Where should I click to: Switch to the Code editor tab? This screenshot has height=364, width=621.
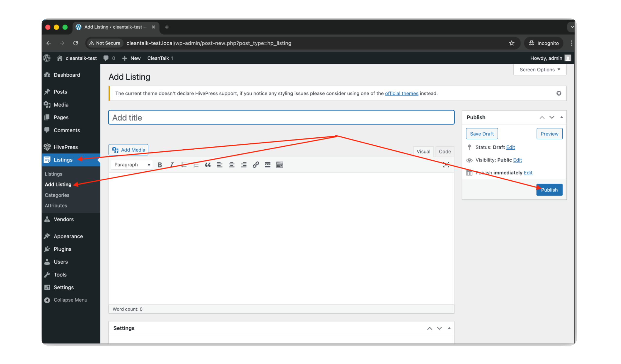445,152
